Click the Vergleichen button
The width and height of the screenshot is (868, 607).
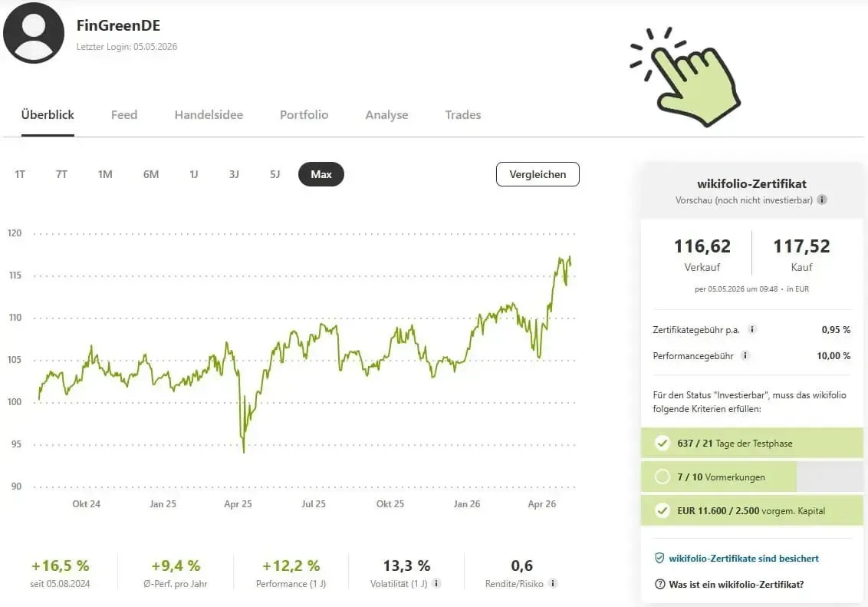[538, 174]
